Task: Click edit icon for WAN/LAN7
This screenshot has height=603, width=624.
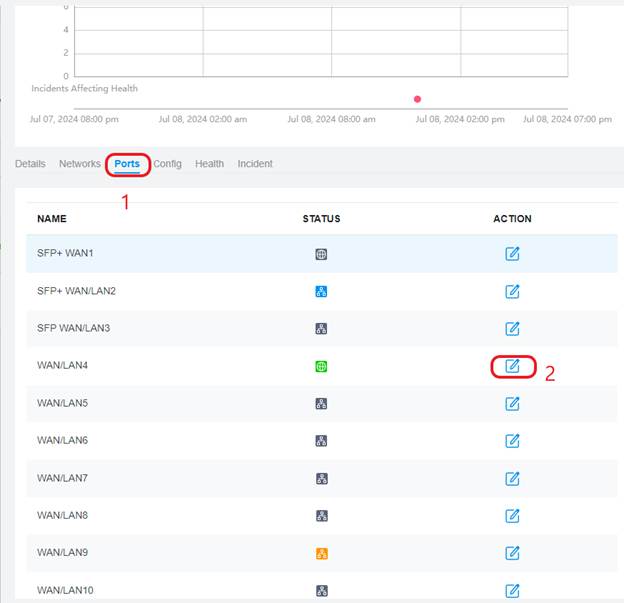Action: click(512, 478)
